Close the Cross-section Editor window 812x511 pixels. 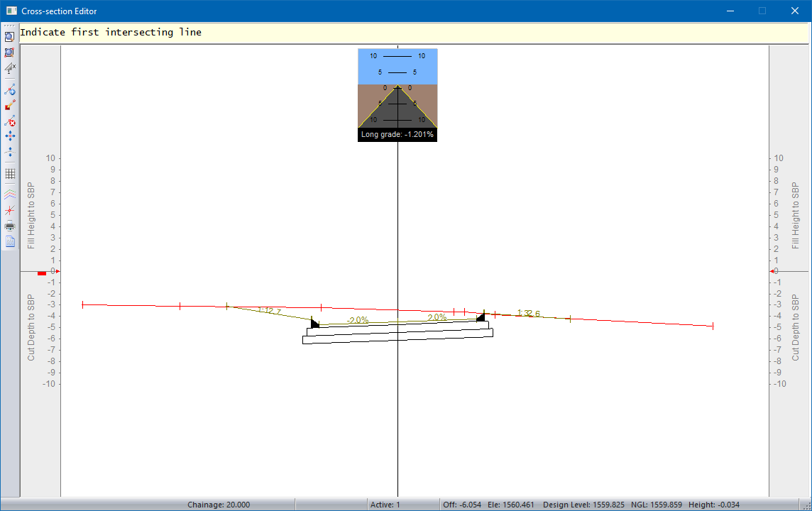click(x=794, y=11)
